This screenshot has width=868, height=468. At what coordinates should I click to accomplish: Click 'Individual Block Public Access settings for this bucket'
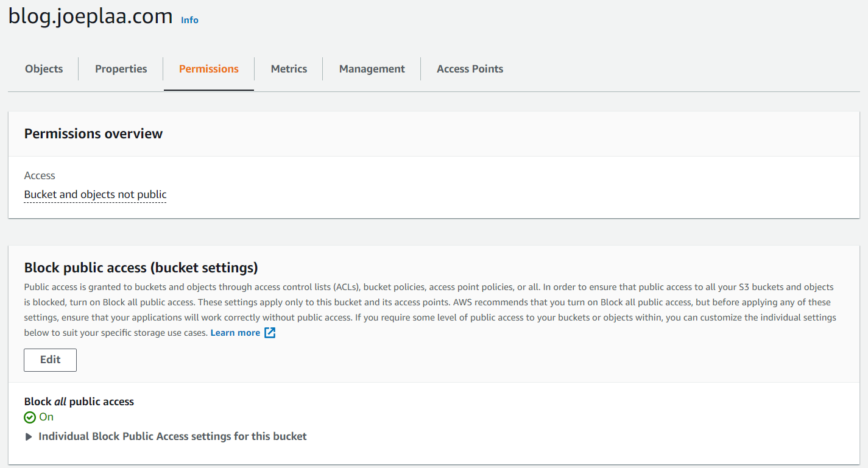(x=172, y=436)
